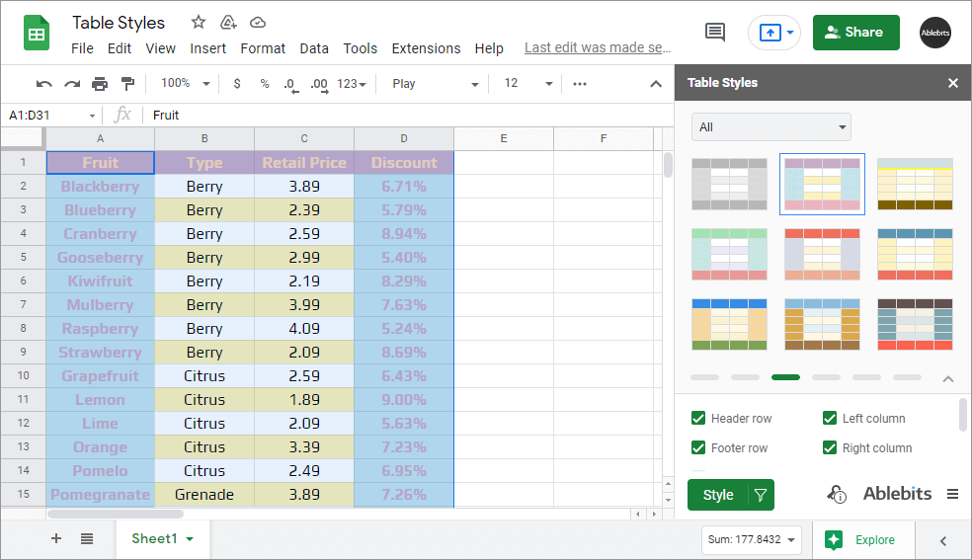Image resolution: width=972 pixels, height=560 pixels.
Task: Open the All styles filter dropdown
Action: (771, 127)
